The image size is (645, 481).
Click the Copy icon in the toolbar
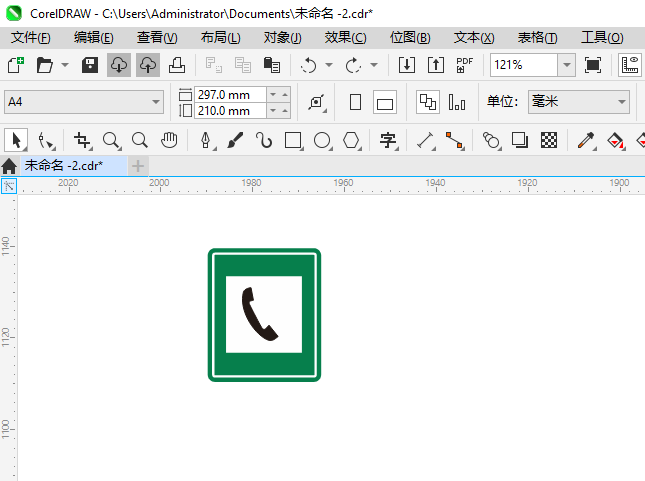coord(243,65)
